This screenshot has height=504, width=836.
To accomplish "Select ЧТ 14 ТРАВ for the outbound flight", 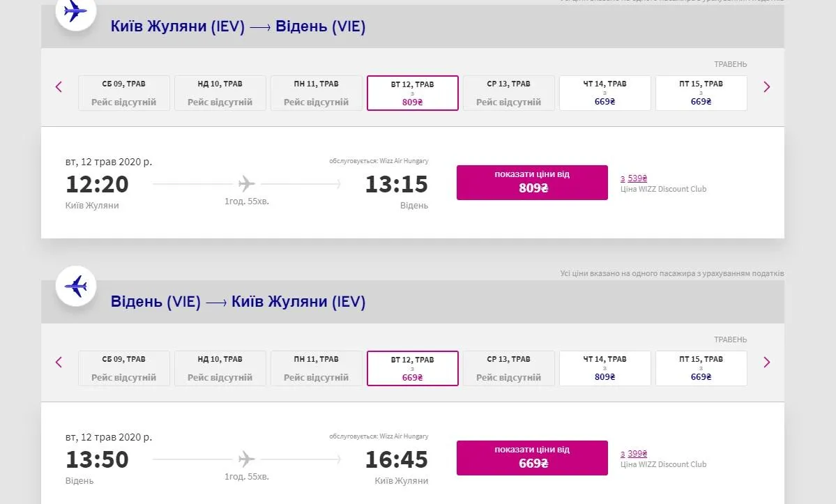I will click(605, 93).
